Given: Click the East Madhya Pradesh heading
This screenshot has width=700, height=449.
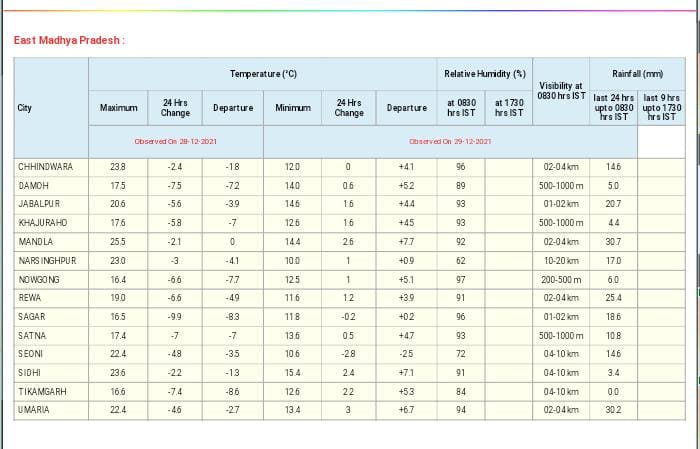Looking at the screenshot, I should click(x=69, y=41).
